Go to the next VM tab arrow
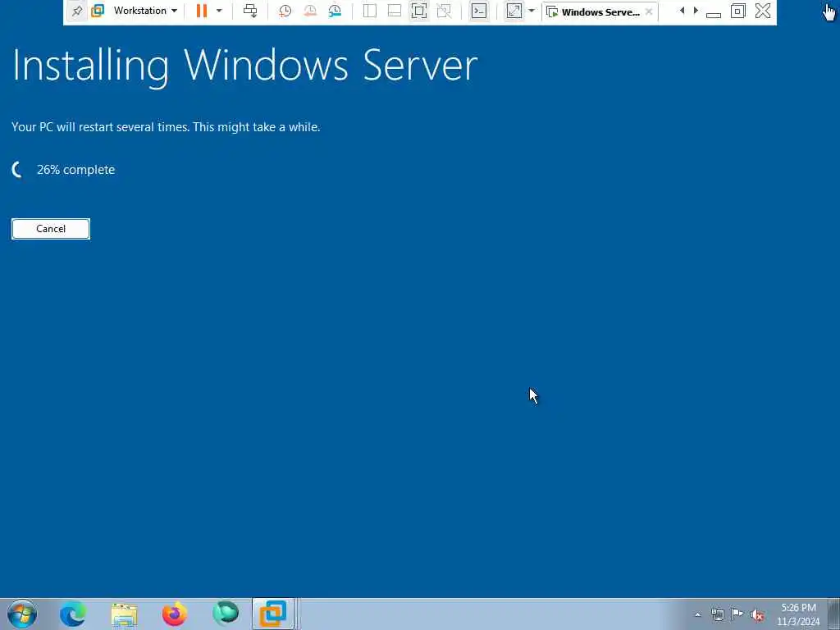Image resolution: width=840 pixels, height=630 pixels. point(696,11)
